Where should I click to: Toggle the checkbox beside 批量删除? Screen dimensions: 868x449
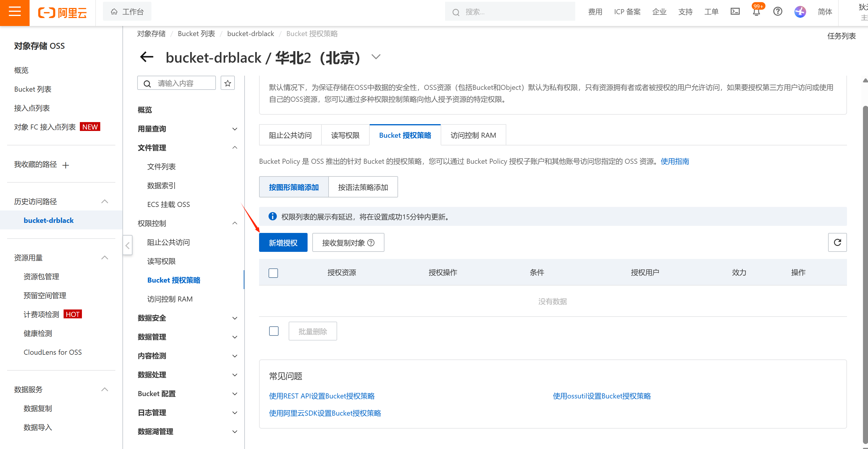274,331
